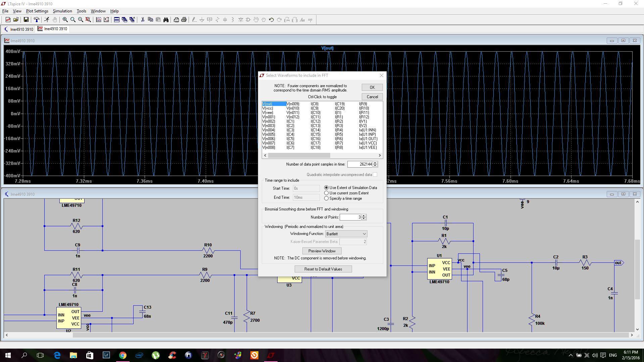Select V(out) in the waveform list
This screenshot has height=362, width=644.
point(274,104)
